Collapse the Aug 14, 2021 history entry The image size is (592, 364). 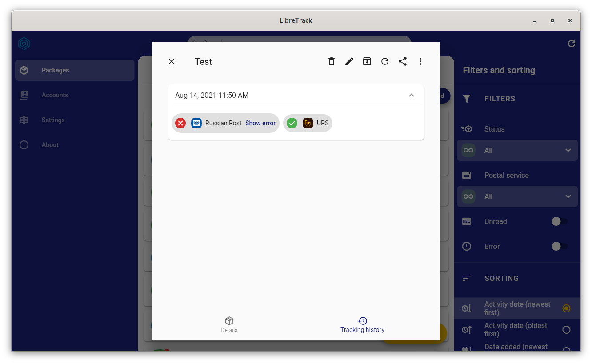412,95
